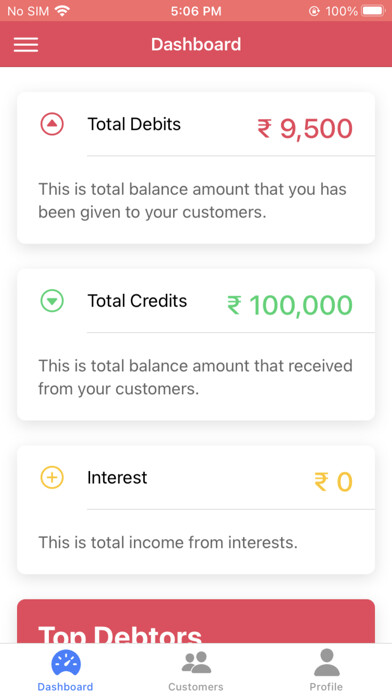Tap the yellow plus interest icon
Viewport: 392px width, 696px height.
pos(52,478)
